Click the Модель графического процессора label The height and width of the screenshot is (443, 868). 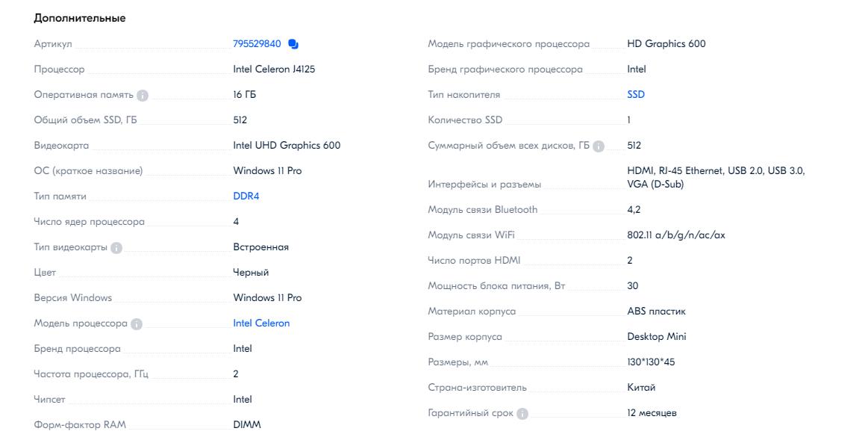508,44
